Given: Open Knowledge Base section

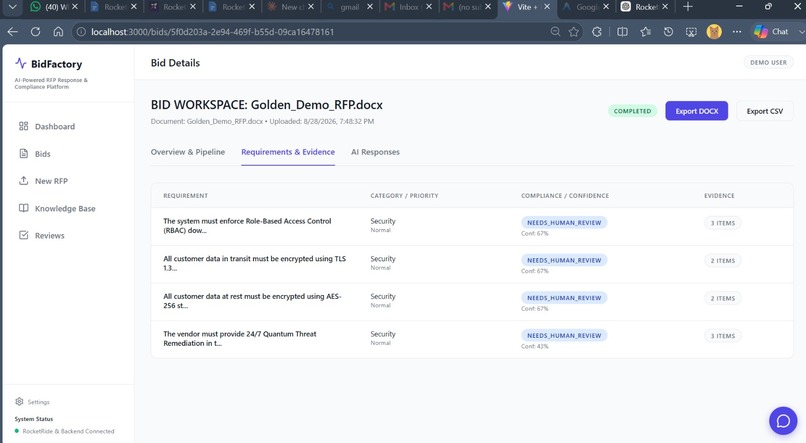Looking at the screenshot, I should [57, 208].
